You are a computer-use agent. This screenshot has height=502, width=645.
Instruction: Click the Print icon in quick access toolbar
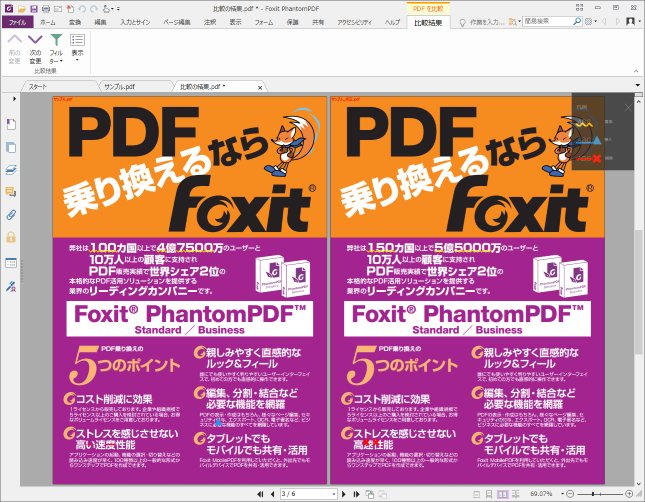point(46,8)
